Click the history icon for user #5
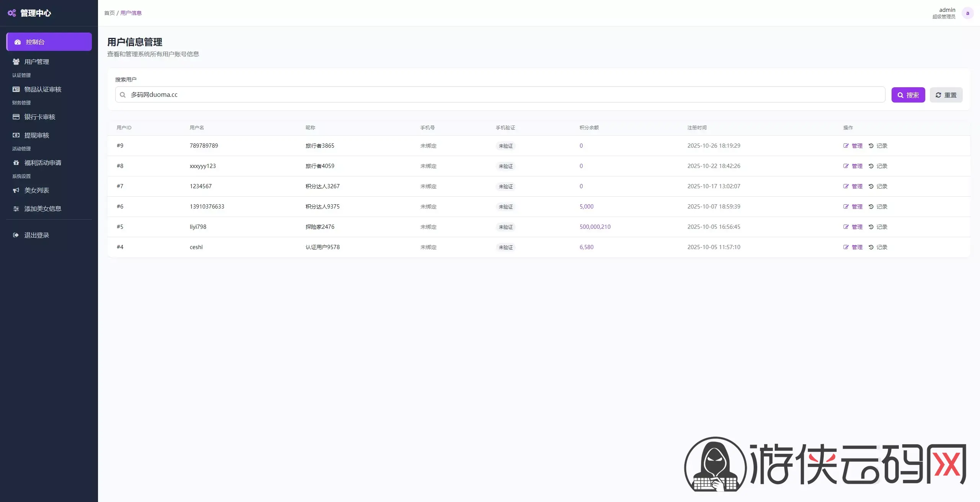The width and height of the screenshot is (980, 502). pyautogui.click(x=871, y=227)
